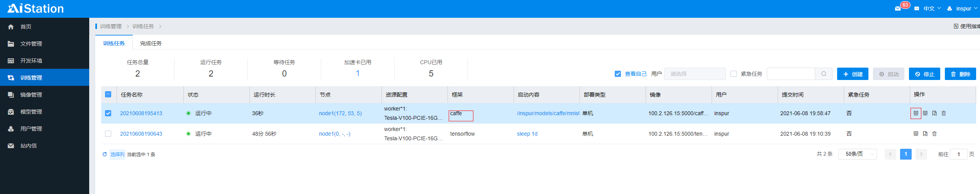Click the search magnifier icon beside the search box
980x194 pixels.
824,74
